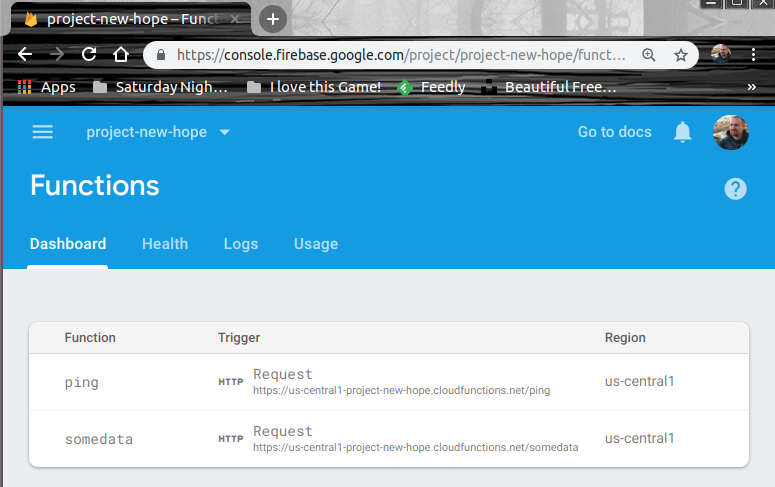Image resolution: width=775 pixels, height=487 pixels.
Task: Open Chrome's three-dot menu
Action: (x=753, y=54)
